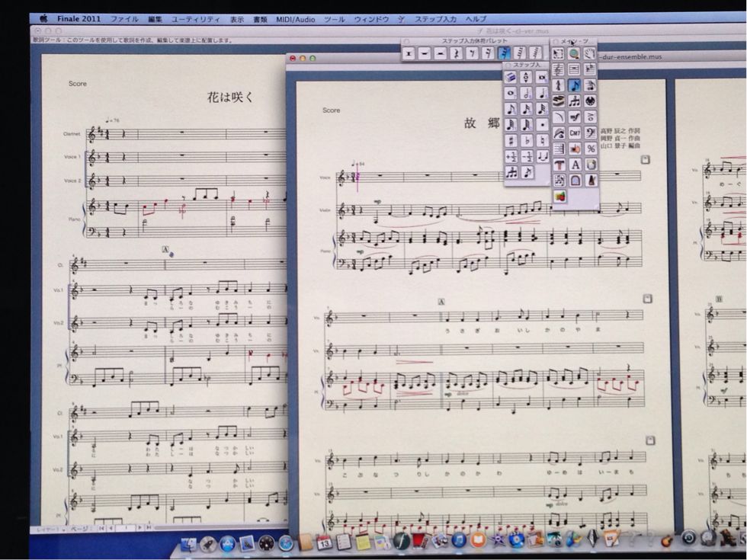Select the bass clef Clef tool
Image resolution: width=747 pixels, height=560 pixels.
click(590, 133)
